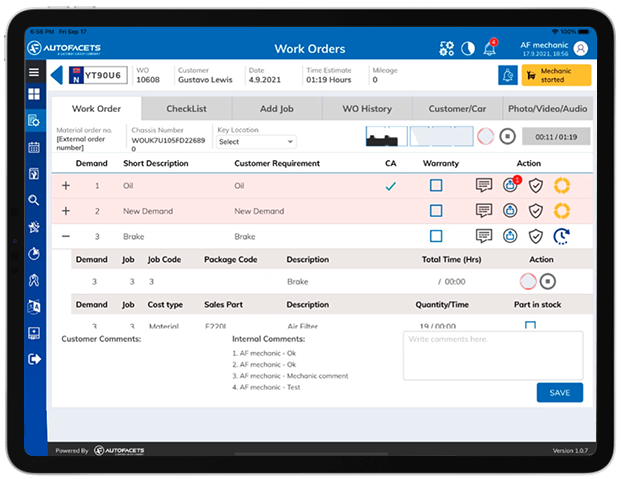Click the YT90U6 license plate
The width and height of the screenshot is (621, 479).
[x=98, y=75]
